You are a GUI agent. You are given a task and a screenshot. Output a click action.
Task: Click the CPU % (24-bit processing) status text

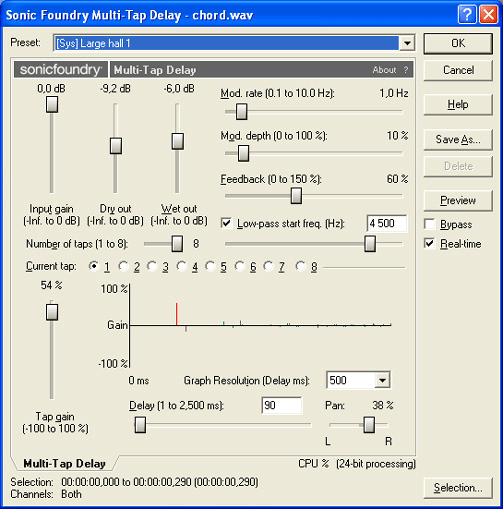[357, 464]
